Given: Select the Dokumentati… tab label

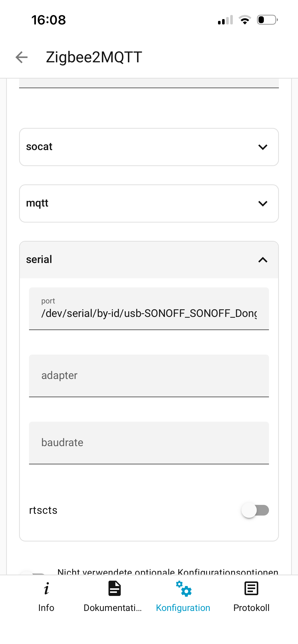Looking at the screenshot, I should (x=113, y=608).
